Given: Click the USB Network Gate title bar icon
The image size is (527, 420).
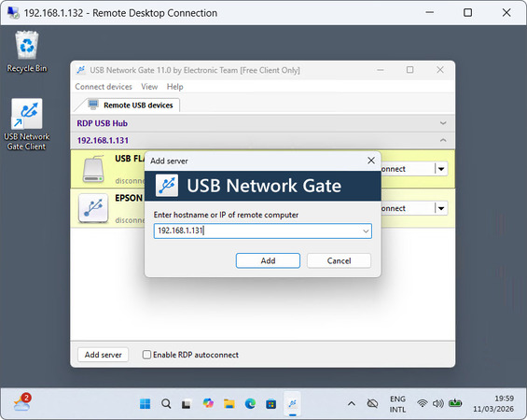Looking at the screenshot, I should (x=80, y=70).
